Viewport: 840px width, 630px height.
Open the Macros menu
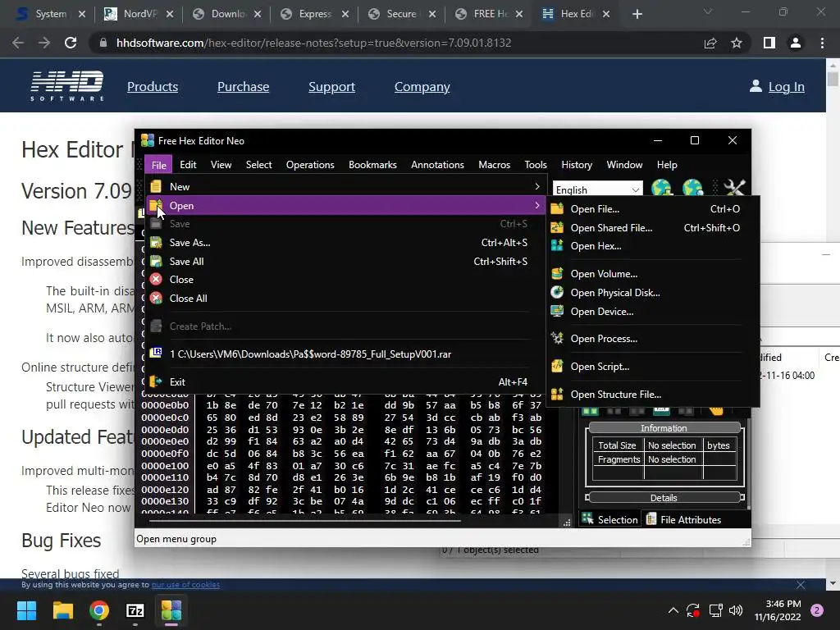click(495, 164)
